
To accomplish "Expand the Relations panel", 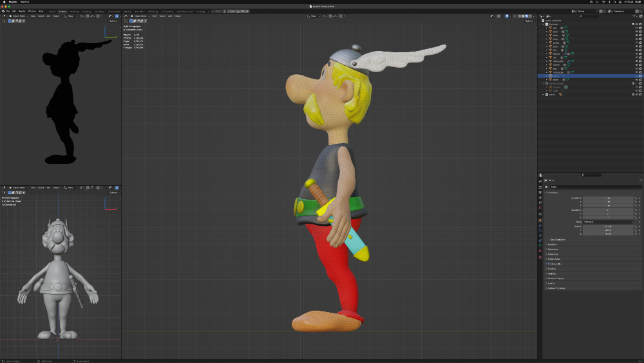I will point(551,244).
